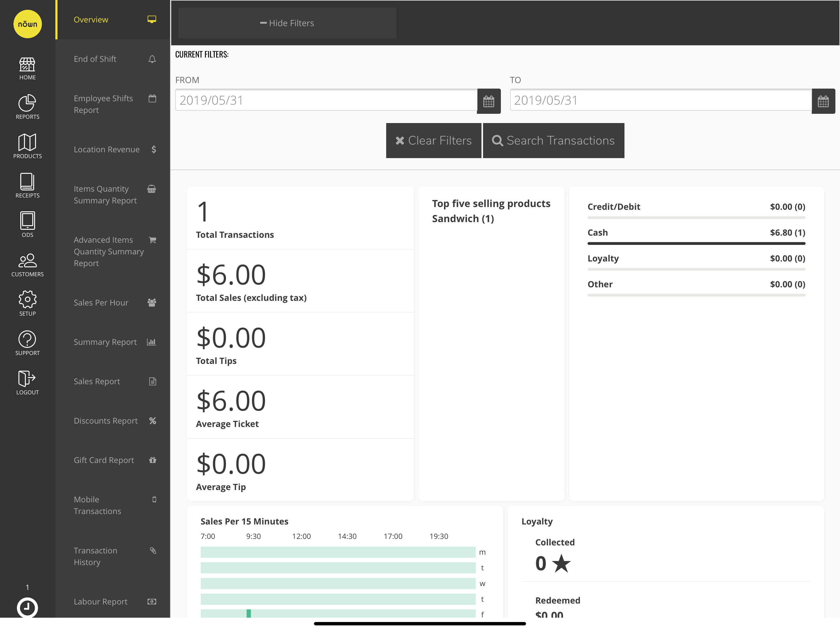Open Location Revenue report
Viewport: 840px width, 630px height.
click(x=113, y=149)
